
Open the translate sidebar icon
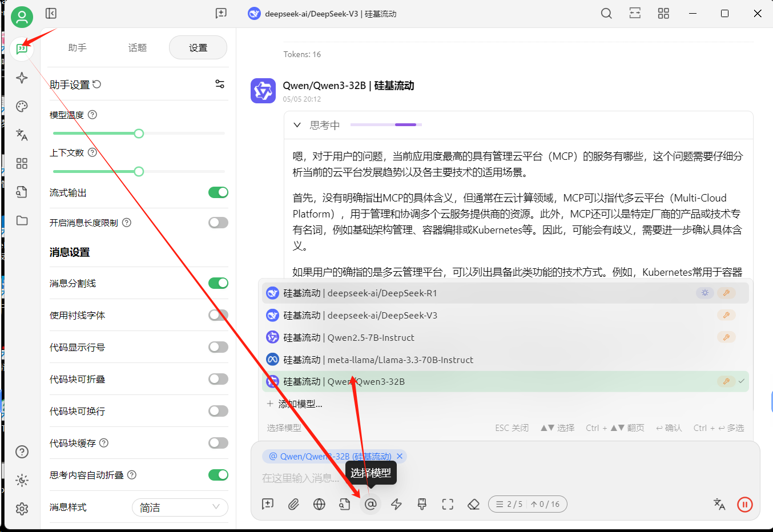(x=22, y=135)
